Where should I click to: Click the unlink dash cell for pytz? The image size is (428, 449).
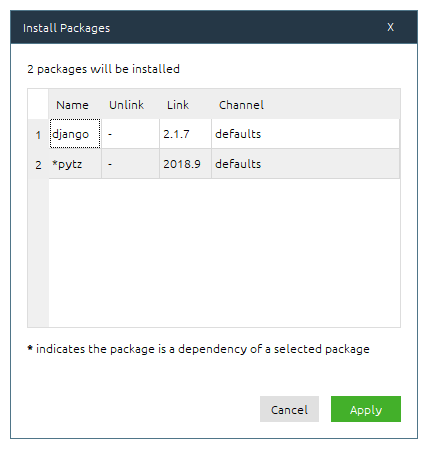pyautogui.click(x=130, y=164)
